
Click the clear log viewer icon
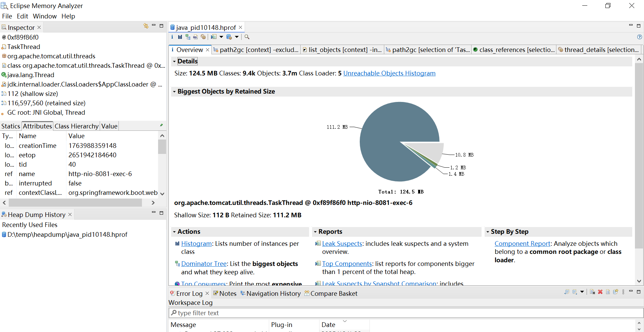[x=592, y=292]
